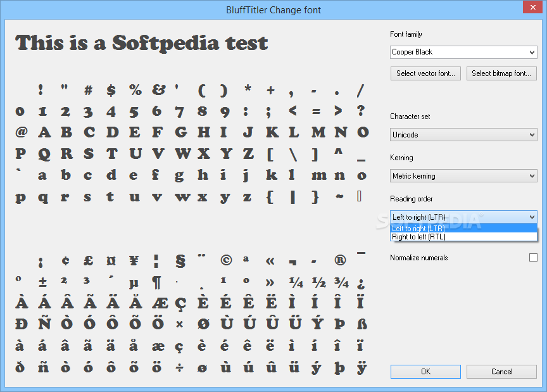Click the ¾ fraction glyph
This screenshot has height=392, width=547.
pyautogui.click(x=341, y=282)
